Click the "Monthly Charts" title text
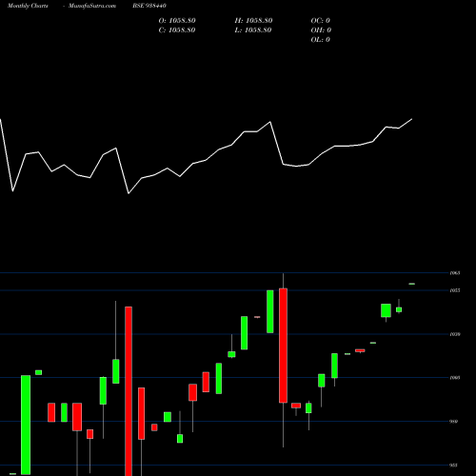Image resolution: width=476 pixels, height=476 pixels. tap(28, 6)
